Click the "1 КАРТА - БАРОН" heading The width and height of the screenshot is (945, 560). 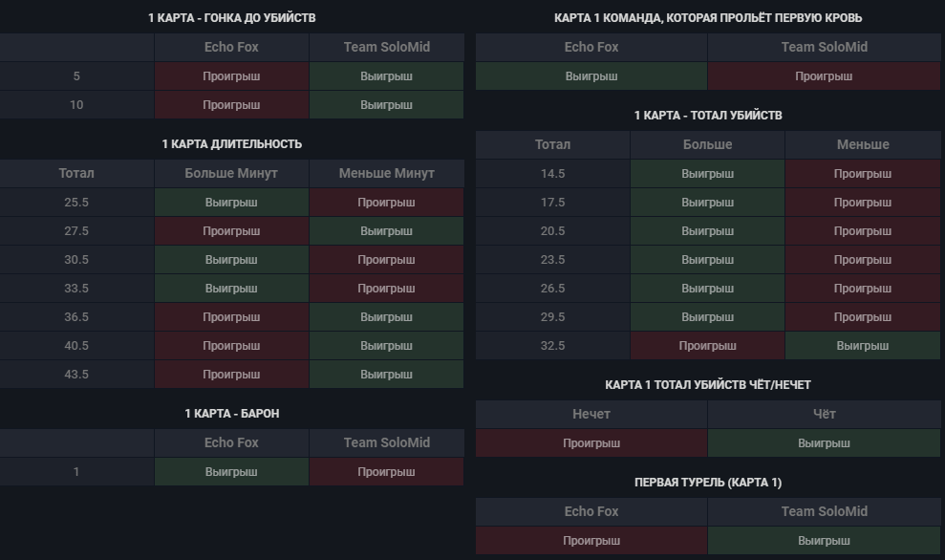[x=231, y=414]
